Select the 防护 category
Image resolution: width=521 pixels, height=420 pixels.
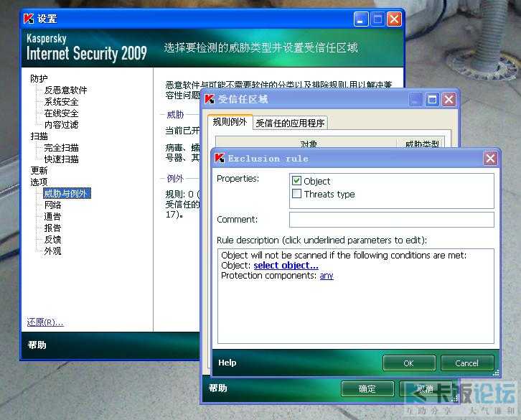(39, 78)
